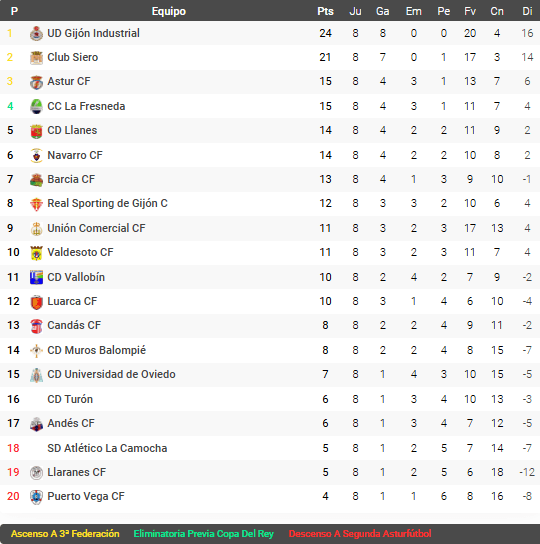Image resolution: width=540 pixels, height=544 pixels.
Task: Open CD Universidad de Oviedo team page
Action: pos(111,374)
